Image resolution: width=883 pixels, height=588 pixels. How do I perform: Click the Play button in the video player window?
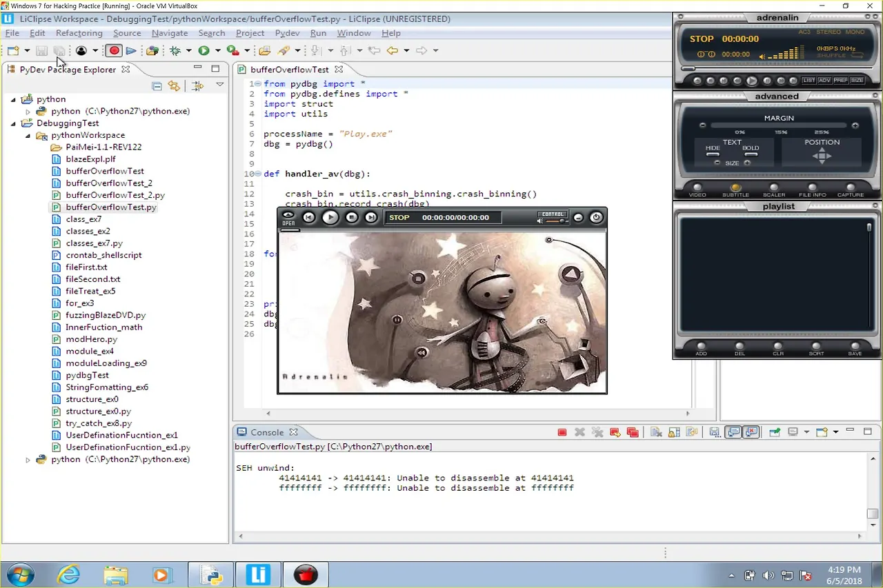tap(330, 217)
